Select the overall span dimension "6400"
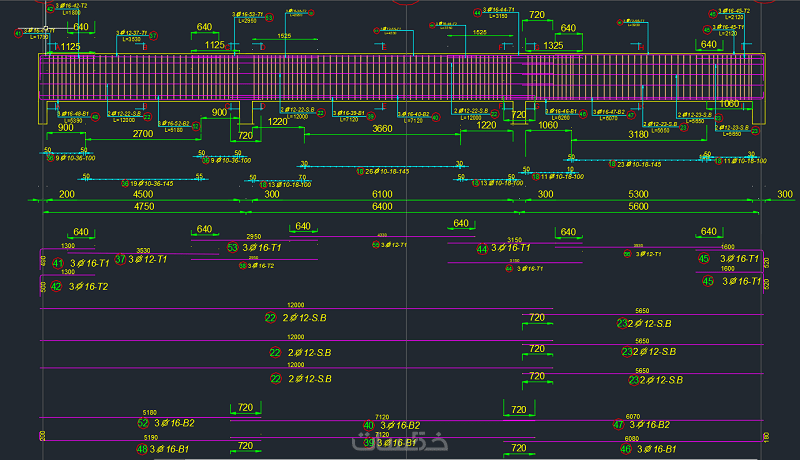This screenshot has width=800, height=460. [x=382, y=207]
